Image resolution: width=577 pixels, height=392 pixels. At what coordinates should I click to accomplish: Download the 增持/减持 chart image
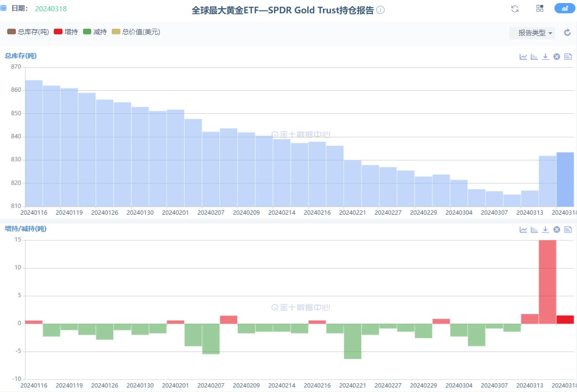(x=545, y=230)
